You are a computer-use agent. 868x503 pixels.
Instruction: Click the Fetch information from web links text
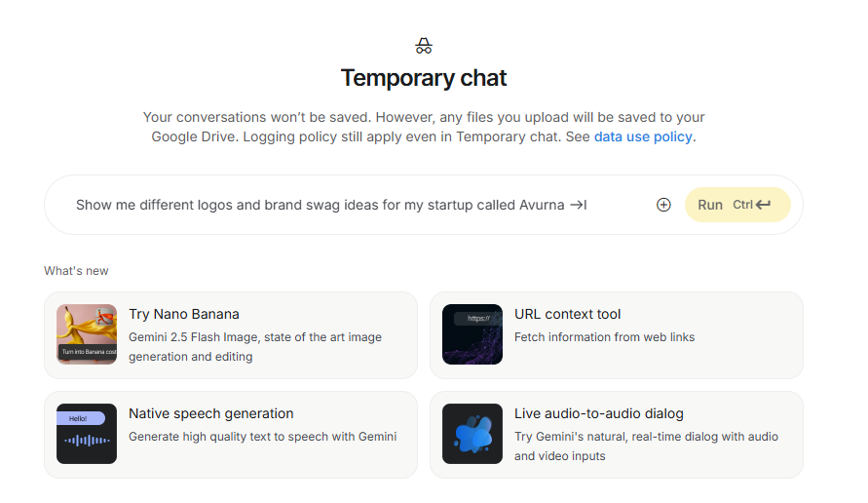pyautogui.click(x=604, y=337)
